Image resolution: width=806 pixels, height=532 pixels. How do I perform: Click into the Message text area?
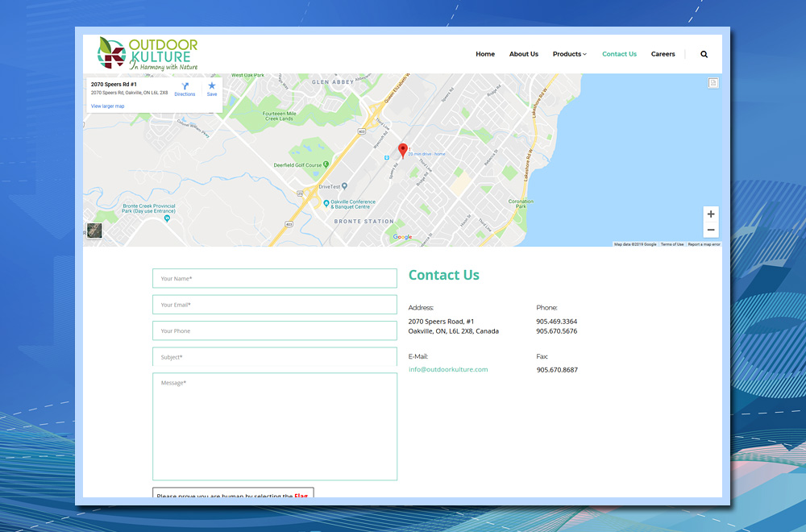[x=275, y=426]
